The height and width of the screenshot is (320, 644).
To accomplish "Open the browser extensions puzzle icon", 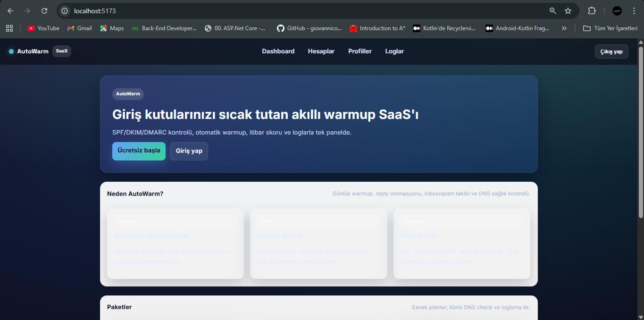I will click(x=592, y=10).
